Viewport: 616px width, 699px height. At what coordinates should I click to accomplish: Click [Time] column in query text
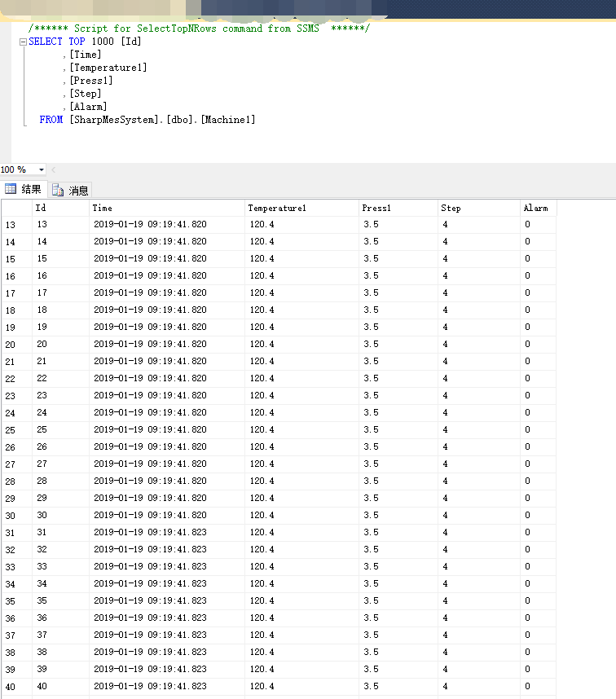(86, 55)
